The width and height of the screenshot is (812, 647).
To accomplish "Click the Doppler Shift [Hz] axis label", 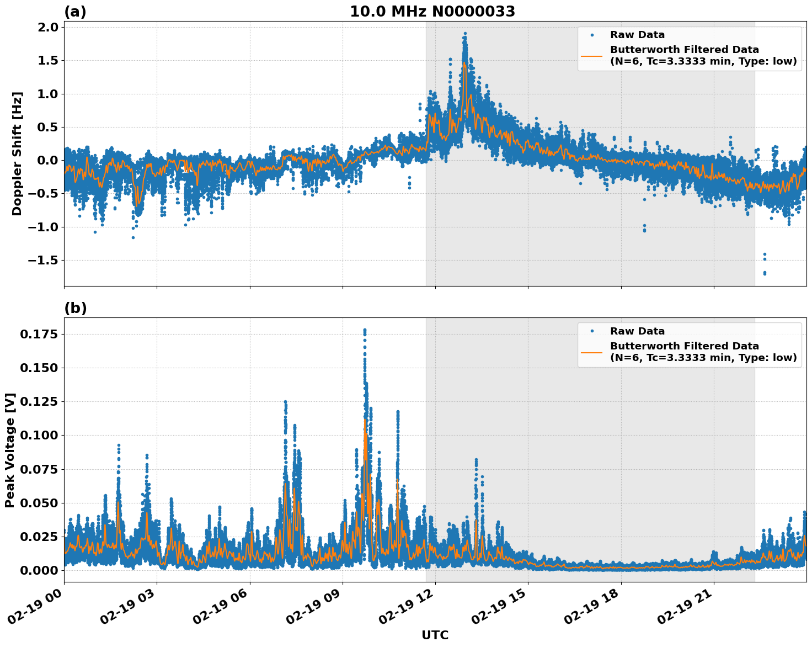I will (17, 145).
